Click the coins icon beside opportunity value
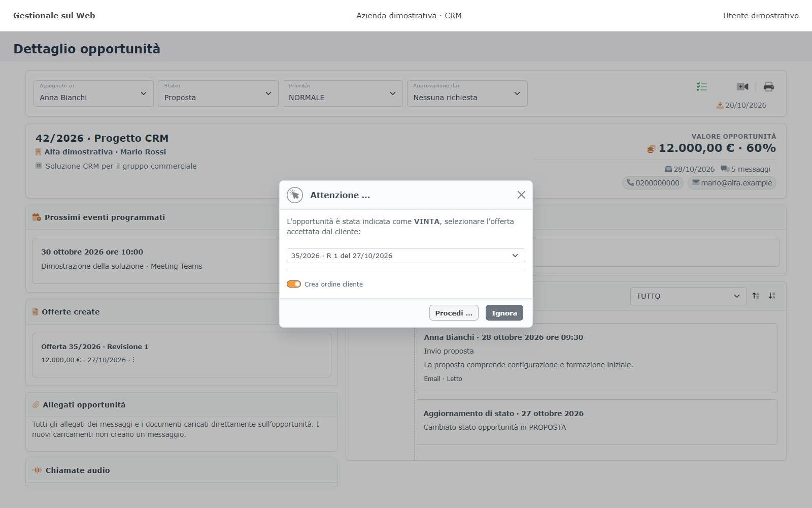 (651, 149)
